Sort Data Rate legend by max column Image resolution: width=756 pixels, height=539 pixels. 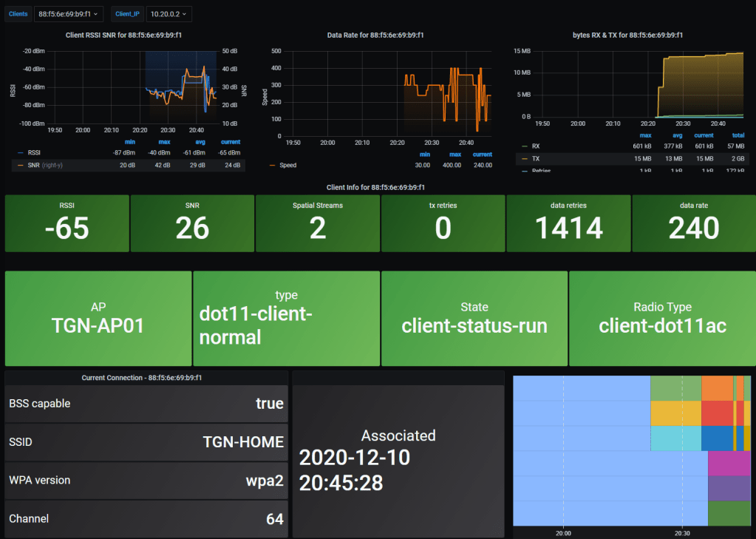pos(454,154)
